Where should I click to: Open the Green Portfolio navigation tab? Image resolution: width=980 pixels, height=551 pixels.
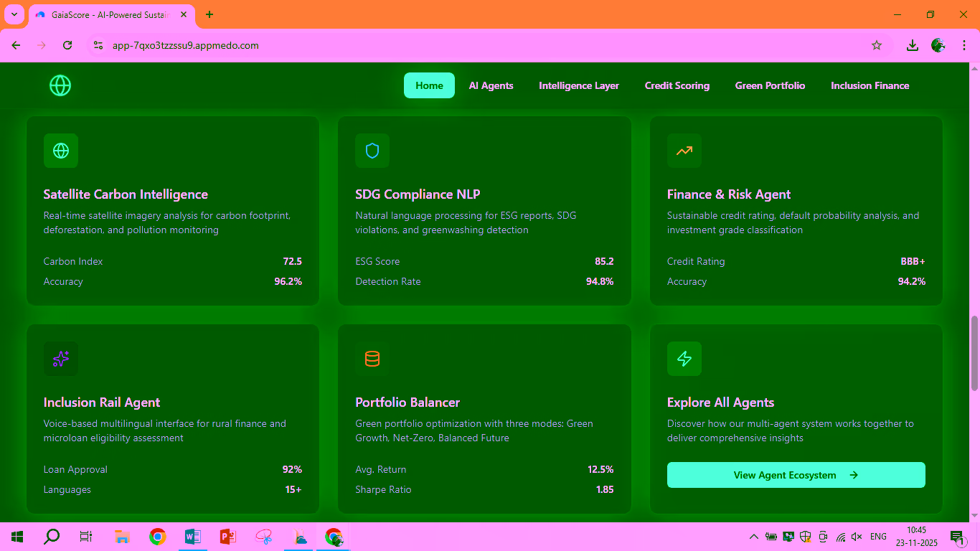[770, 85]
